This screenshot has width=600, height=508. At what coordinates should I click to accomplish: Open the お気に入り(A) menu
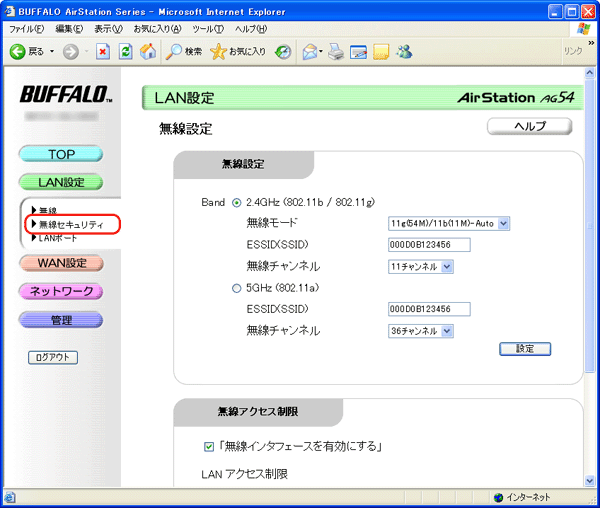click(157, 29)
